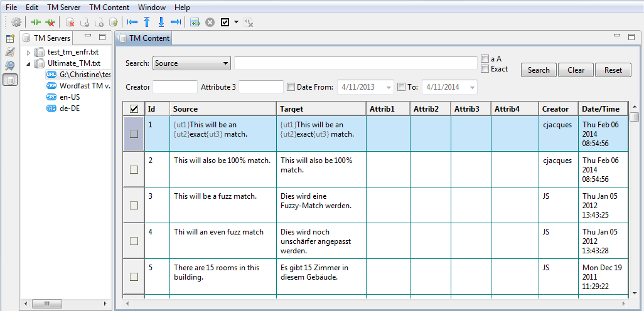Tick the Exact match checkbox
Viewport: 644px width, 311px height.
(x=485, y=69)
